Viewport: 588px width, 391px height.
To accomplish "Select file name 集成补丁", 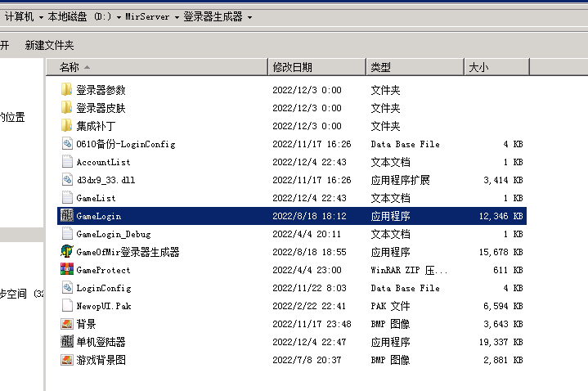I will coord(96,126).
